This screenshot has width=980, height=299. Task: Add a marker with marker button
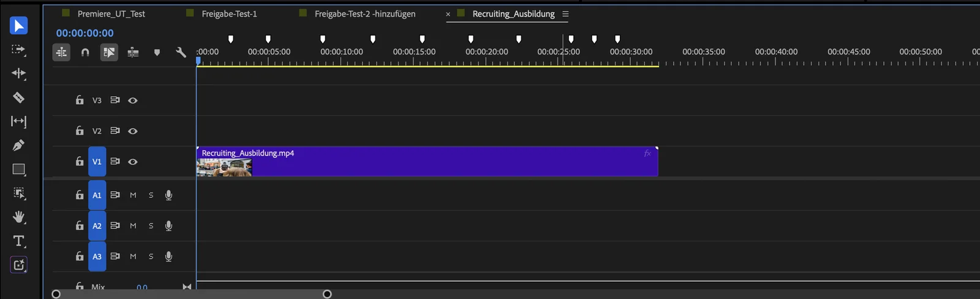[x=157, y=53]
